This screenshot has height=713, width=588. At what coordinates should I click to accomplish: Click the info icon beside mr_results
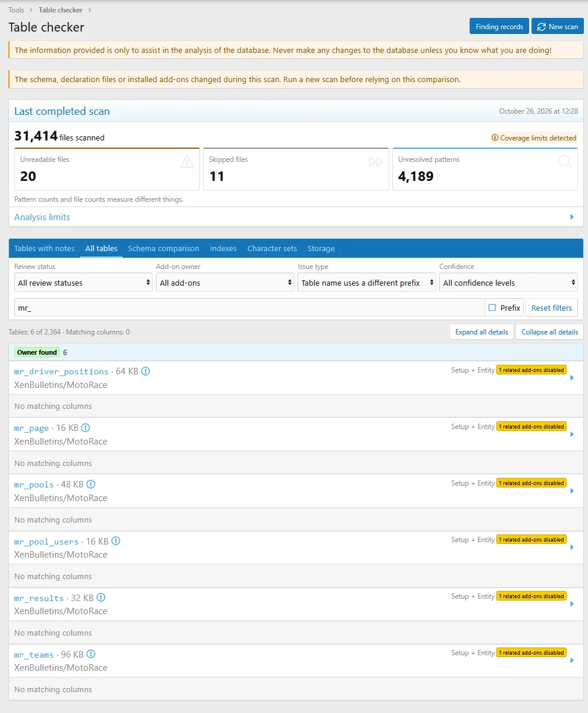[101, 598]
